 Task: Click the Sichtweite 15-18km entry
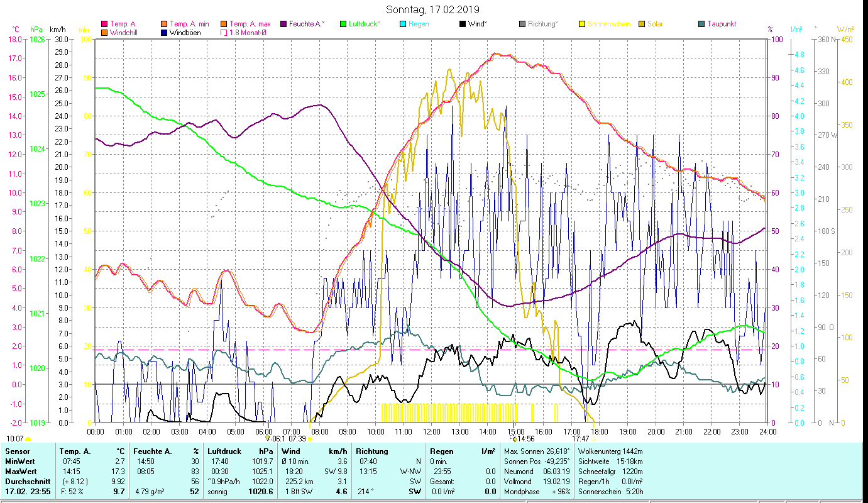pos(610,462)
